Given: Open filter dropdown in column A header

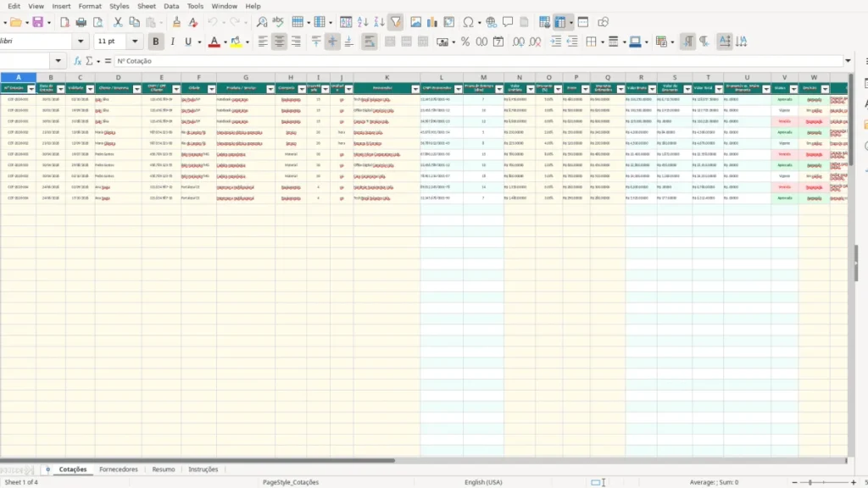Looking at the screenshot, I should [31, 89].
